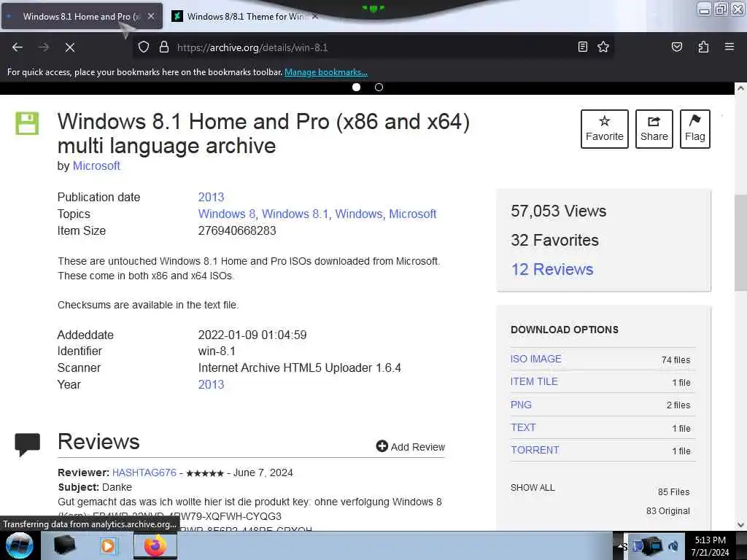Share this archive item
The width and height of the screenshot is (747, 560).
pos(654,129)
